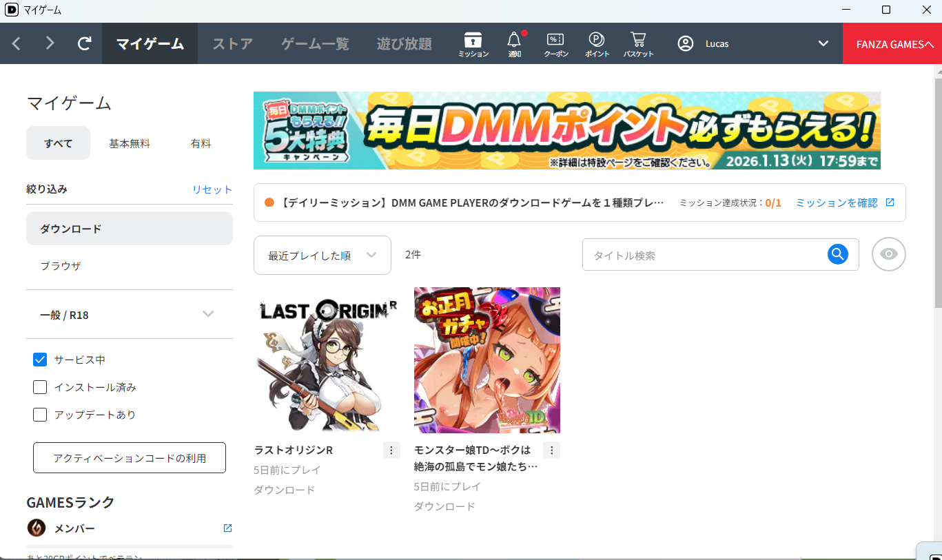Open the LAST ORIGIN R game thumbnail
This screenshot has width=942, height=560.
coord(327,360)
